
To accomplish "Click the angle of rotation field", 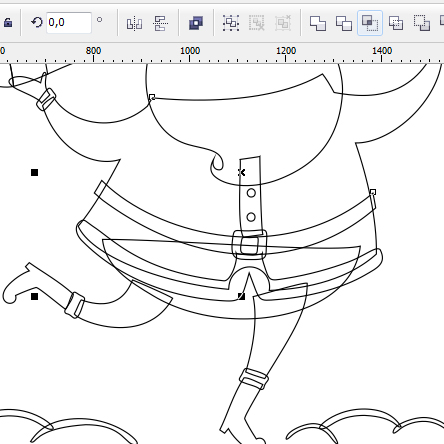I will click(x=69, y=23).
